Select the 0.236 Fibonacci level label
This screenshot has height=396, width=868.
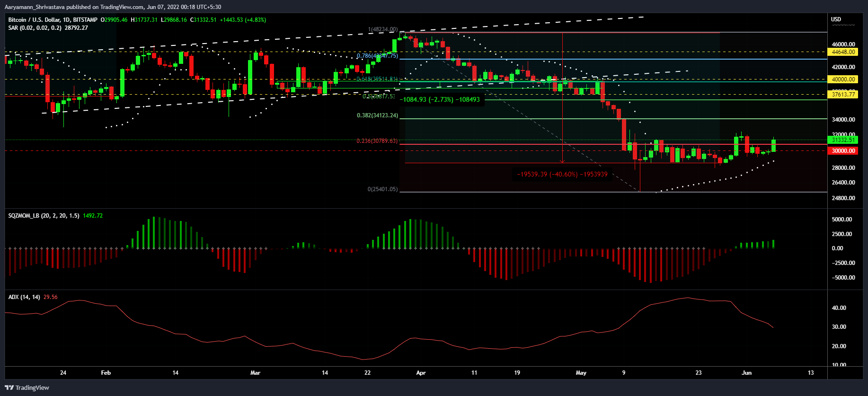[377, 141]
